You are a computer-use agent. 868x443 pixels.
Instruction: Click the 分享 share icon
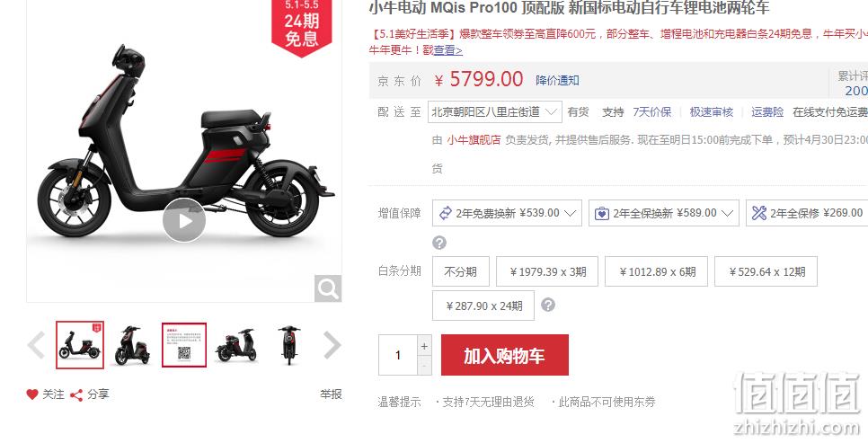(76, 394)
